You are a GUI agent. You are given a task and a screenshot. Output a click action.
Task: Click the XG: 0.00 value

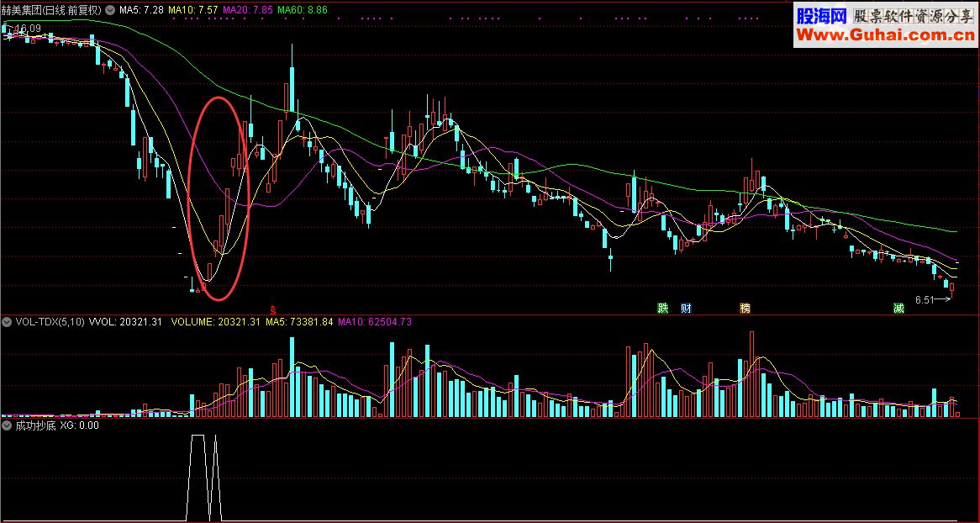tap(79, 425)
